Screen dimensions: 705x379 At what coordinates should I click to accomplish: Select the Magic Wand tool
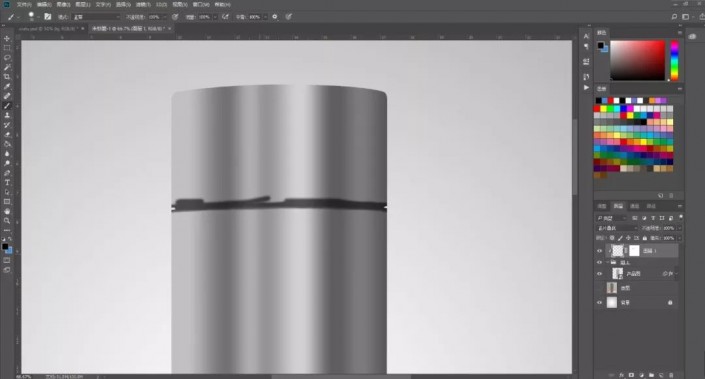(x=7, y=67)
